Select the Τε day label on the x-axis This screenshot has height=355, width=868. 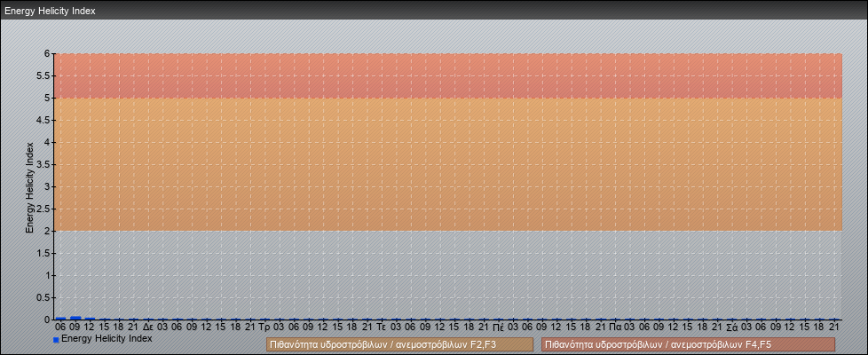[382, 327]
